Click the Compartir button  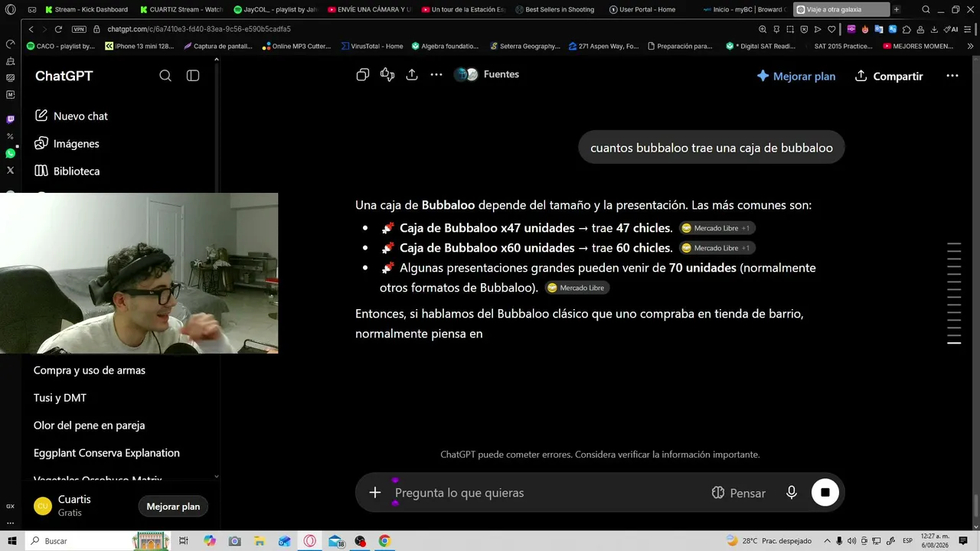(x=889, y=77)
